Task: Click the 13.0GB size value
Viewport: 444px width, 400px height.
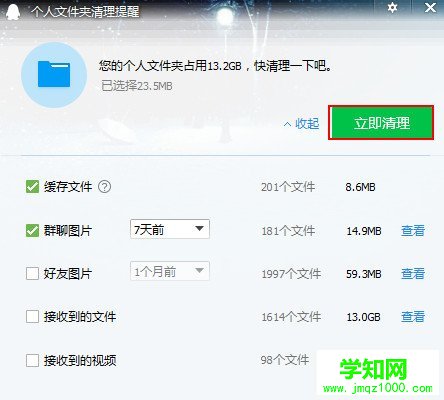Action: point(363,317)
